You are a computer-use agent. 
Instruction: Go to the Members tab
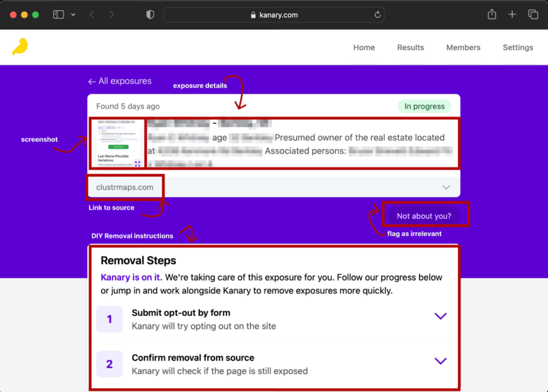tap(463, 47)
